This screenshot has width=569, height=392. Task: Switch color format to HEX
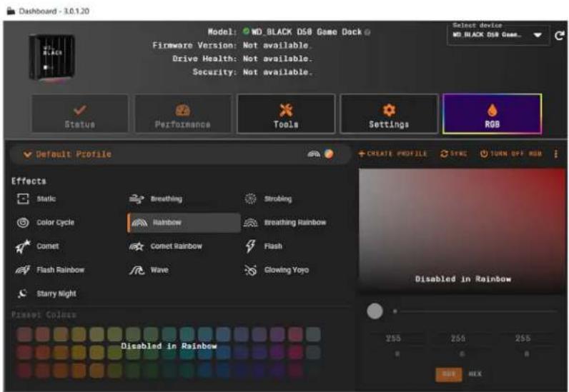pos(475,374)
